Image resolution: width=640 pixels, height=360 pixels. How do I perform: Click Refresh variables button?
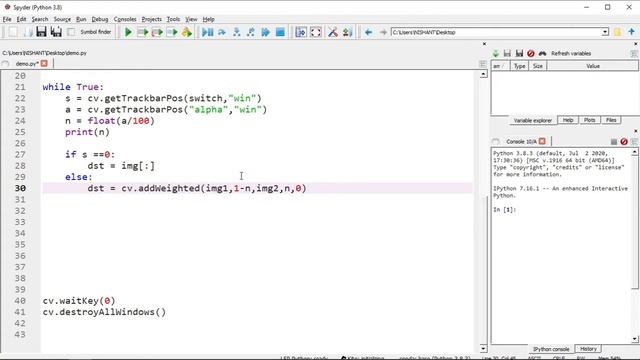tap(571, 53)
